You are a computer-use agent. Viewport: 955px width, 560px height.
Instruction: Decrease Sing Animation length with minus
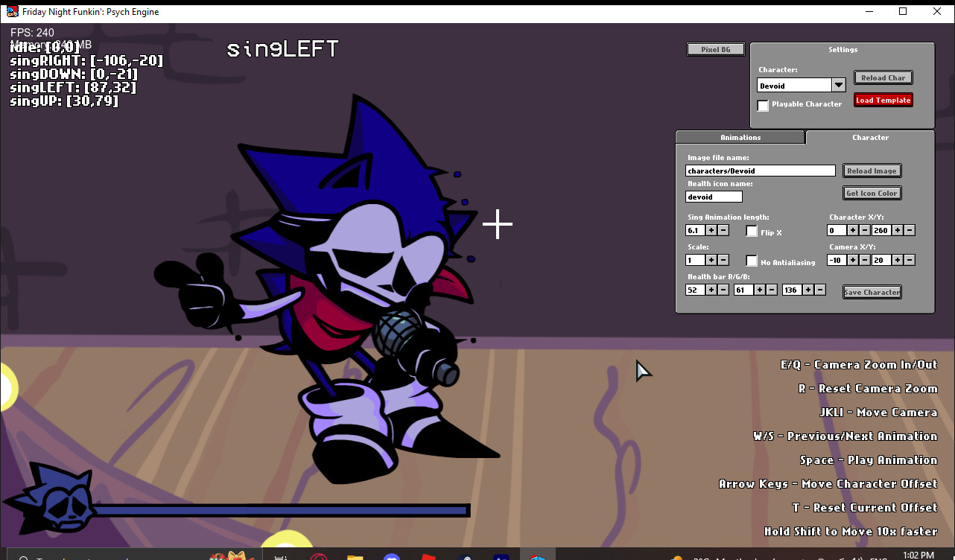pos(723,230)
